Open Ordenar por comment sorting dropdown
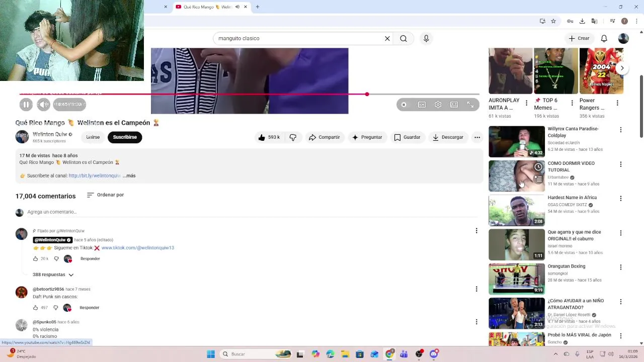The width and height of the screenshot is (644, 362). (x=105, y=195)
